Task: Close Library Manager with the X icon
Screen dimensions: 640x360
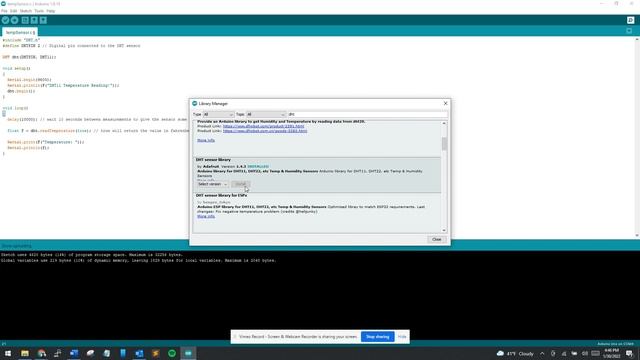Action: tap(445, 104)
